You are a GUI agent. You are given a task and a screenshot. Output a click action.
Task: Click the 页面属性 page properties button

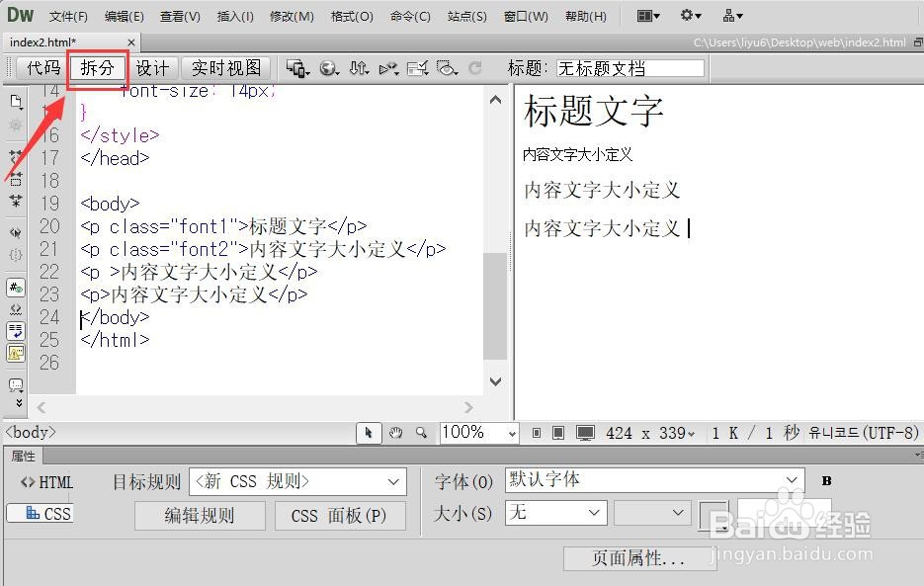(640, 558)
